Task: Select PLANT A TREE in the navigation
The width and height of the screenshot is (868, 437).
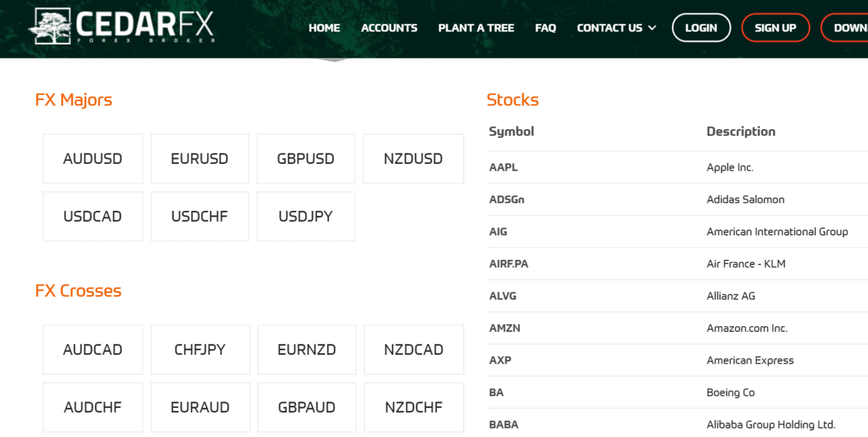Action: click(x=476, y=27)
